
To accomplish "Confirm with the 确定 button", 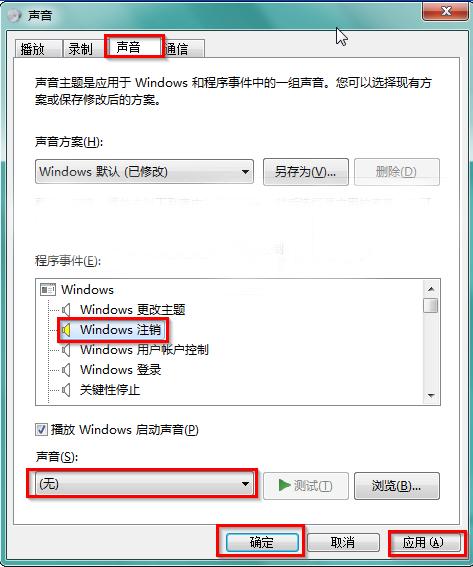I will click(x=262, y=542).
